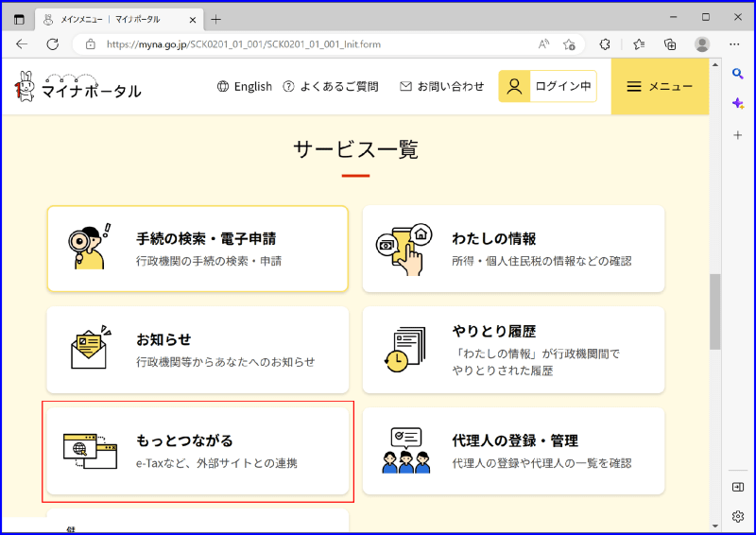Open わたしの情報 card title
Screen dimensions: 756x535
[x=493, y=238]
